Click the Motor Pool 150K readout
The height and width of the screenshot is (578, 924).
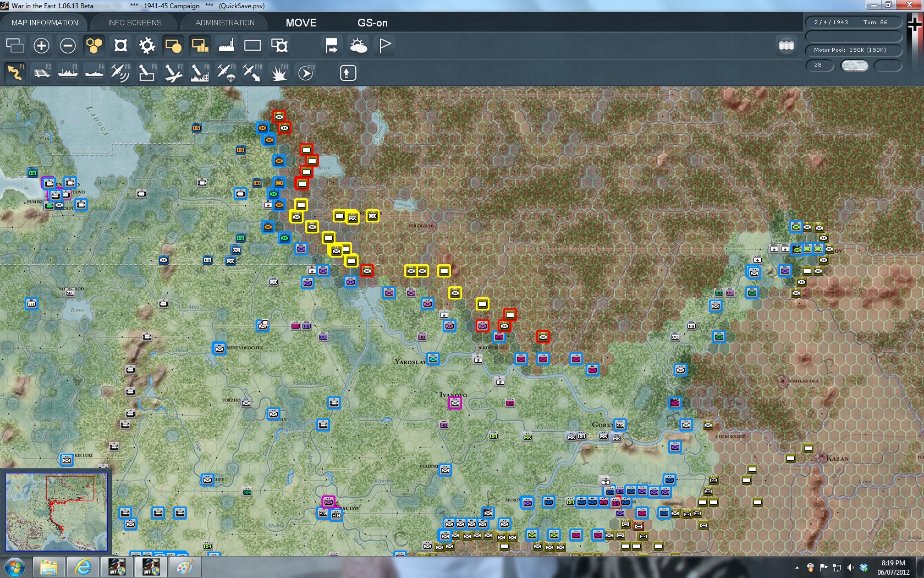[854, 50]
